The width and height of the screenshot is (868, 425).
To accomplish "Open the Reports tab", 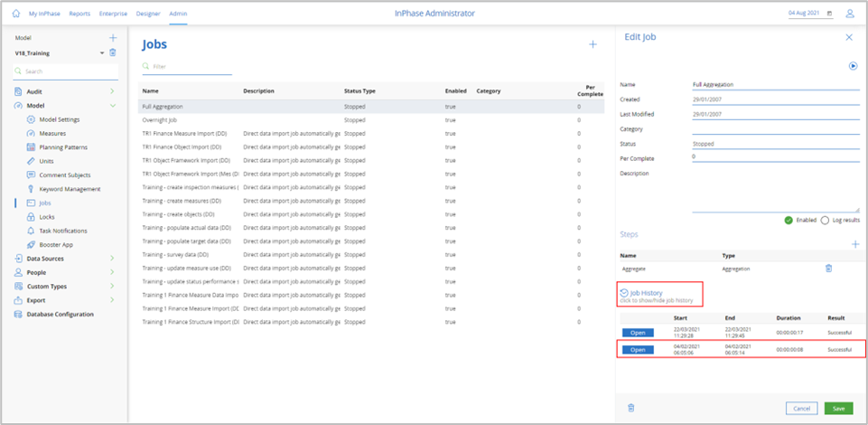I will click(x=79, y=14).
